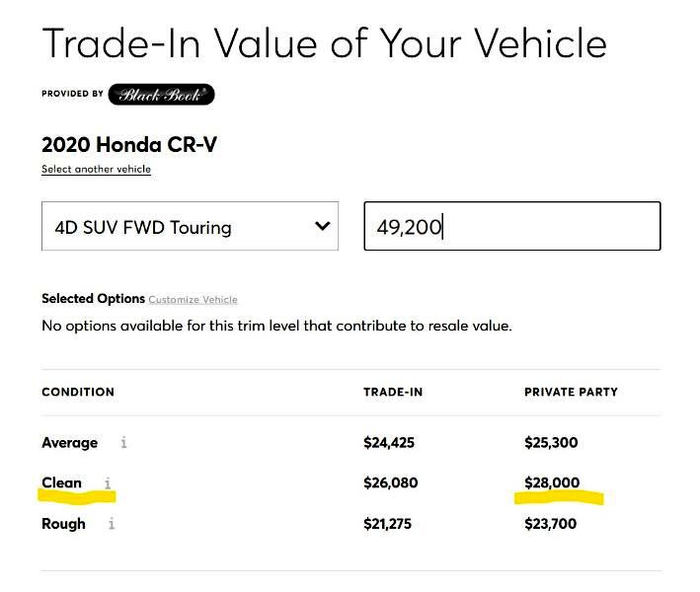The image size is (700, 592).
Task: Click info icon beside Clean condition
Action: coord(108,483)
